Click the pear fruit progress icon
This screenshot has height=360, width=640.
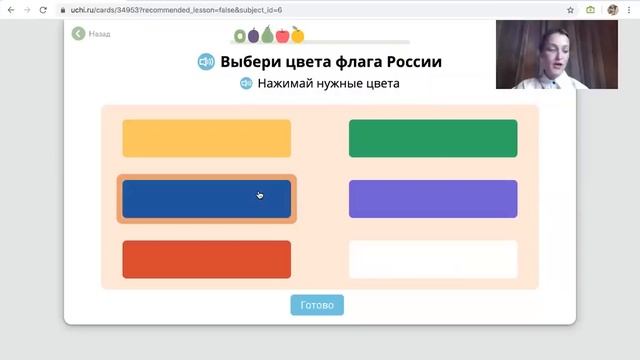(267, 34)
